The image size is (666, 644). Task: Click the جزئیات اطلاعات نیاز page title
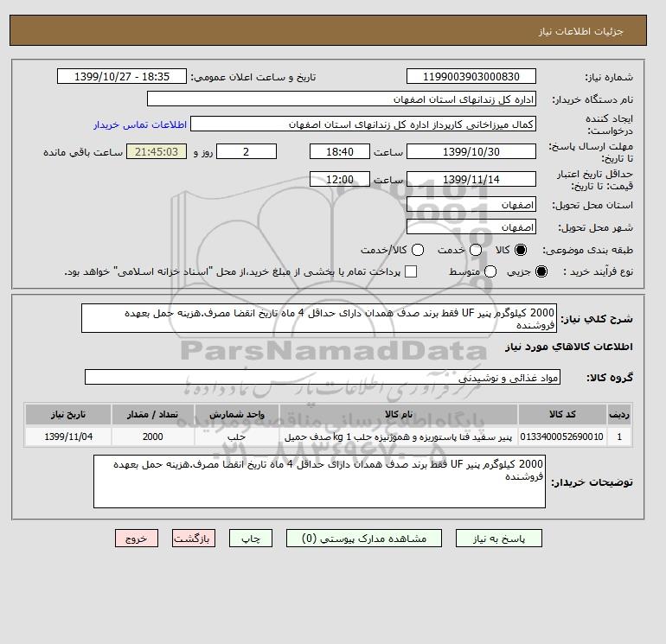(x=580, y=31)
